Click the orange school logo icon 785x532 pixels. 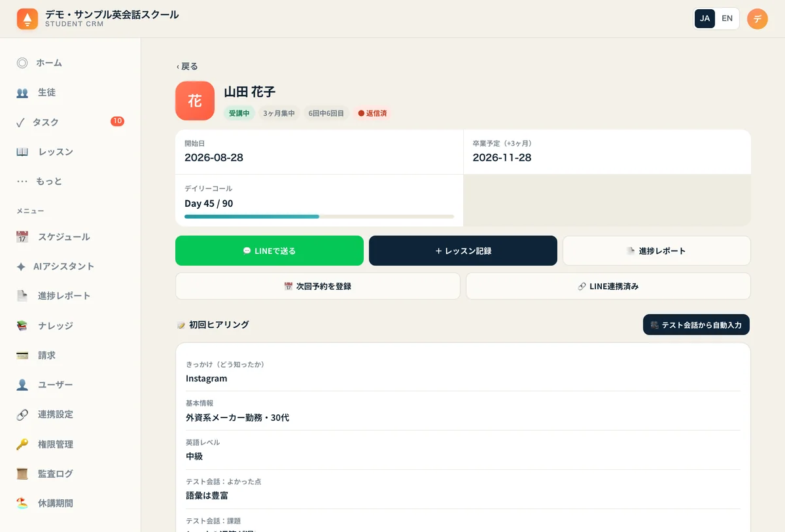(27, 19)
